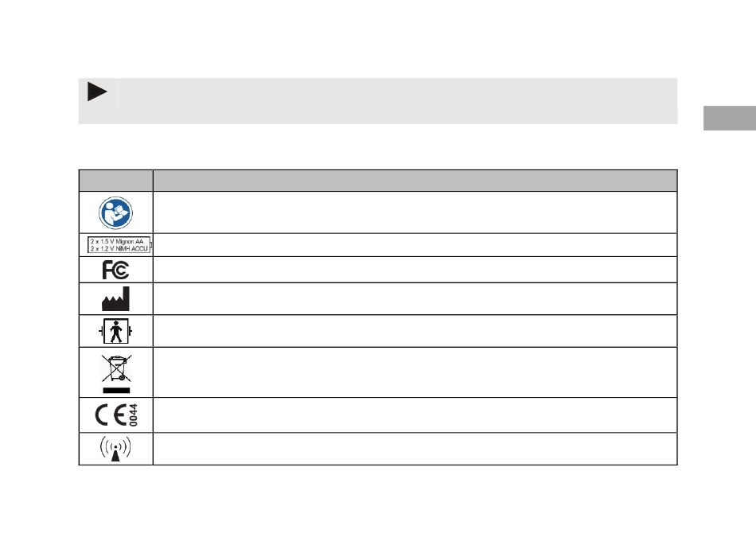The image size is (756, 545).
Task: Click the description cell beside the crossed-out bin
Action: tap(415, 372)
